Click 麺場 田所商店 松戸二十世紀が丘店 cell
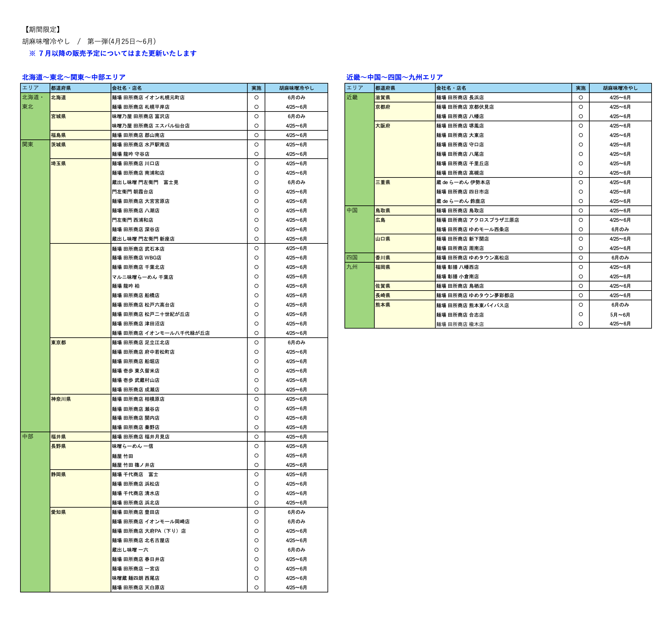The image size is (672, 632). [179, 314]
